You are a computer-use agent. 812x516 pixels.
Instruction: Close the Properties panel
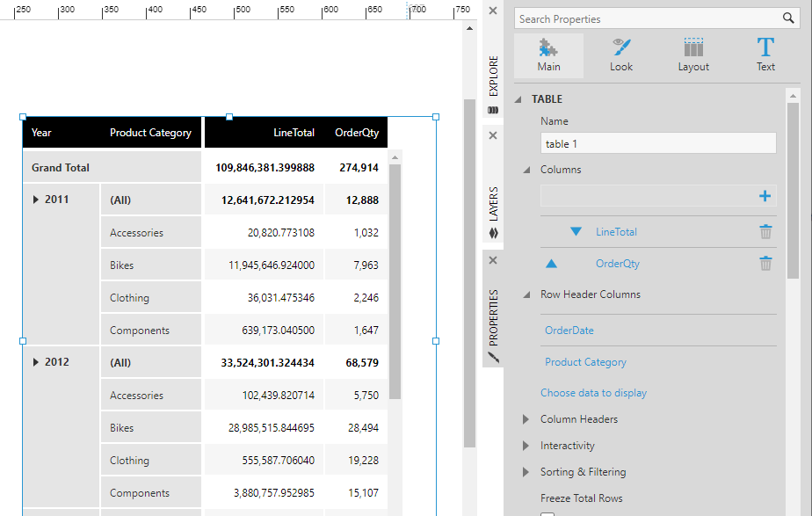click(x=493, y=260)
